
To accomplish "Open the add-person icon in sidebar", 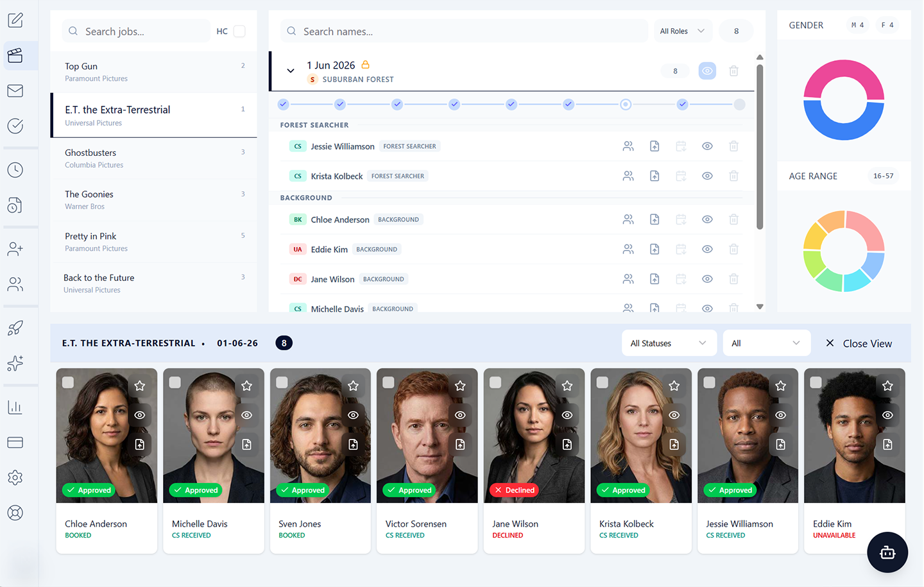I will tap(15, 249).
